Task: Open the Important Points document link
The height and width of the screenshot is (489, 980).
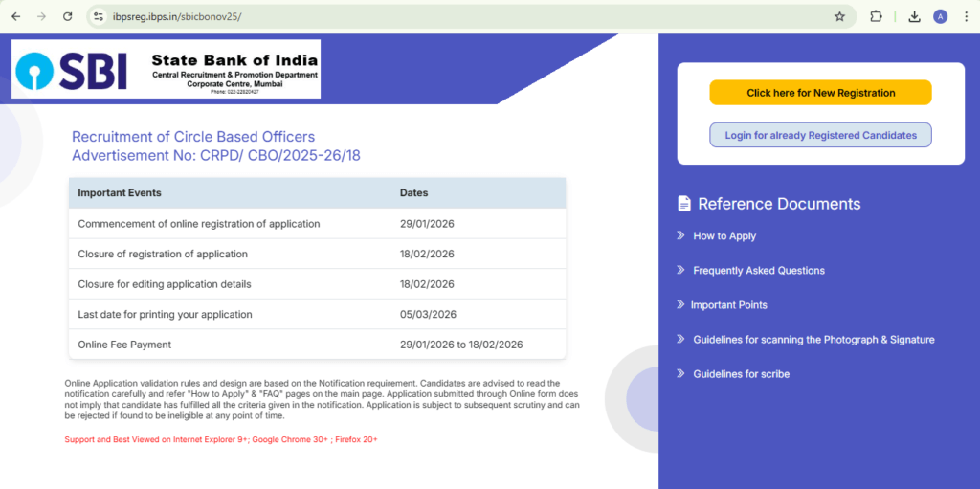Action: 728,305
